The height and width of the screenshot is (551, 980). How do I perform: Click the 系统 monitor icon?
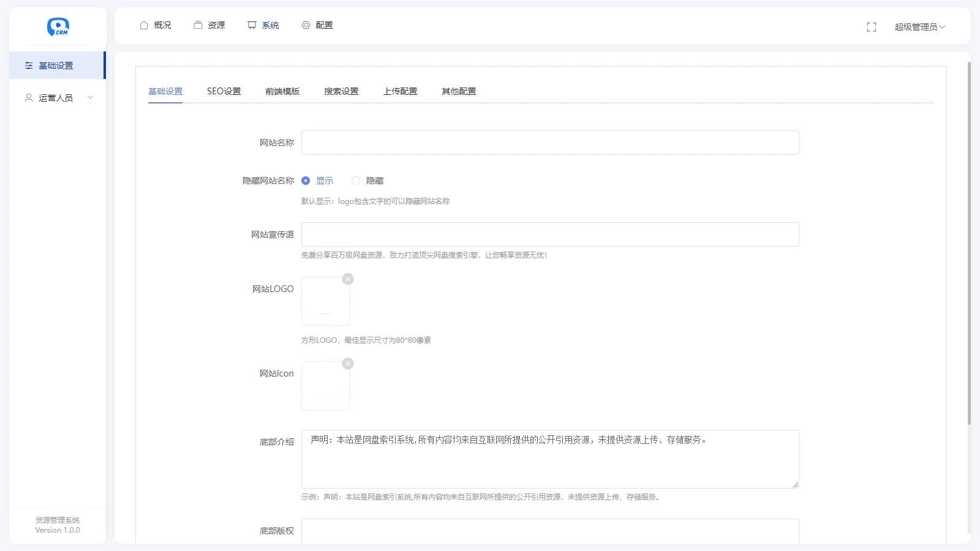pos(252,25)
